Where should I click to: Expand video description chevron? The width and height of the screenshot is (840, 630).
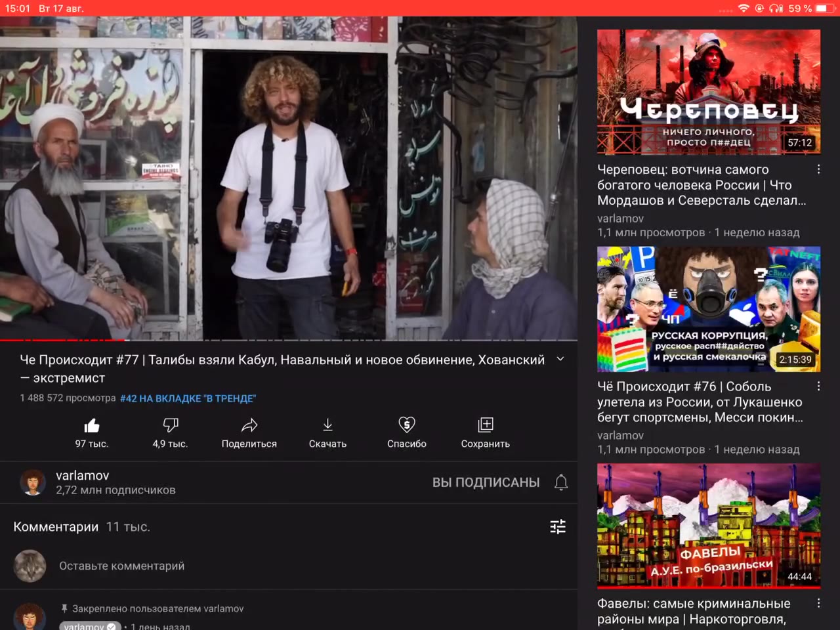point(560,359)
